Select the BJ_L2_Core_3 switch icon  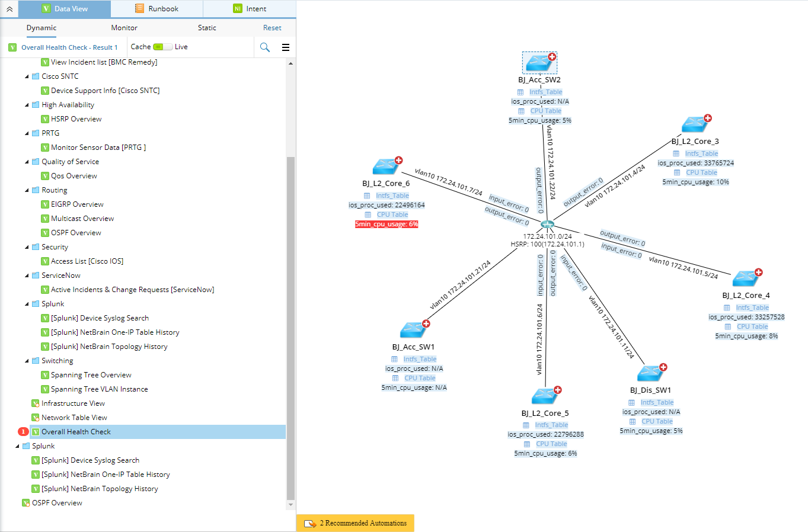tap(695, 124)
